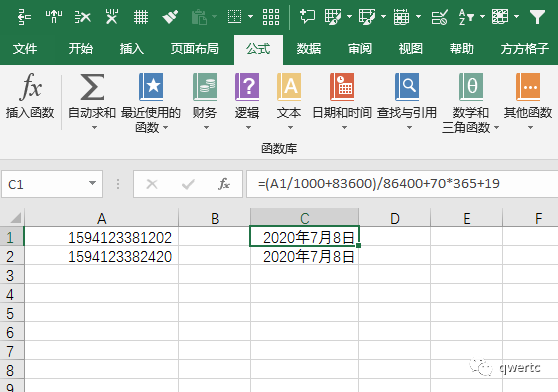This screenshot has width=558, height=392.
Task: Expand the Lookup and Reference dropdown arrow
Action: pos(409,127)
